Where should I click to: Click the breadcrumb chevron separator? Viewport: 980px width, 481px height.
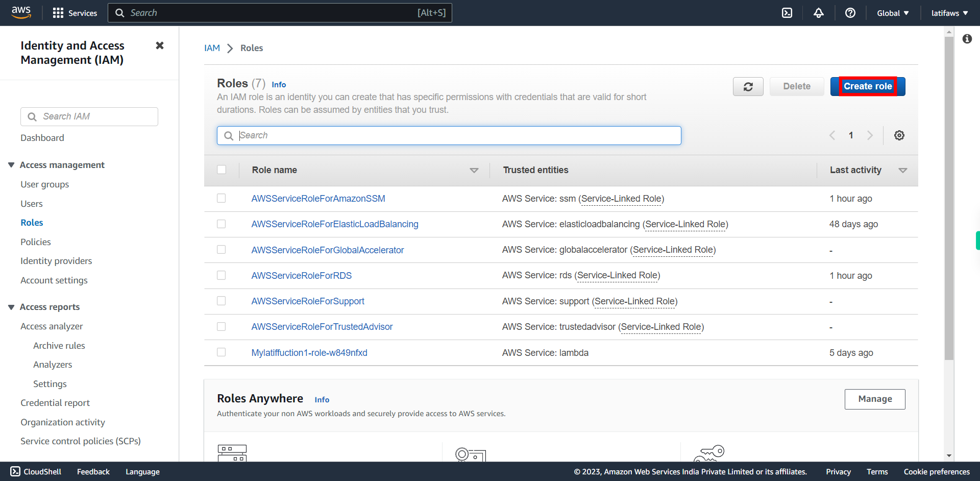pyautogui.click(x=230, y=48)
